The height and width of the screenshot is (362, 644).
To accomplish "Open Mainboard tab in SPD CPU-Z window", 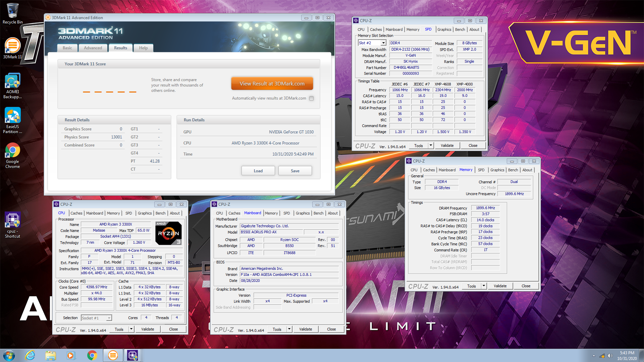I will (x=394, y=29).
